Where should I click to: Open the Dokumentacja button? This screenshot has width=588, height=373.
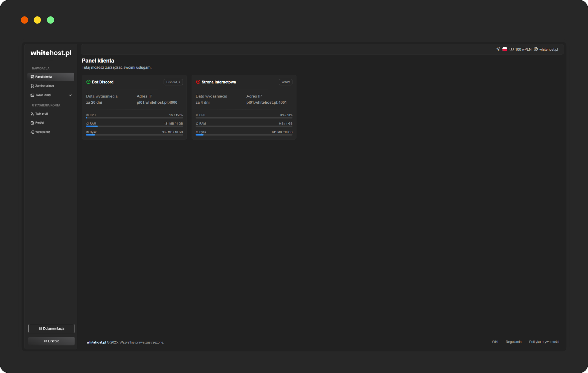point(52,328)
